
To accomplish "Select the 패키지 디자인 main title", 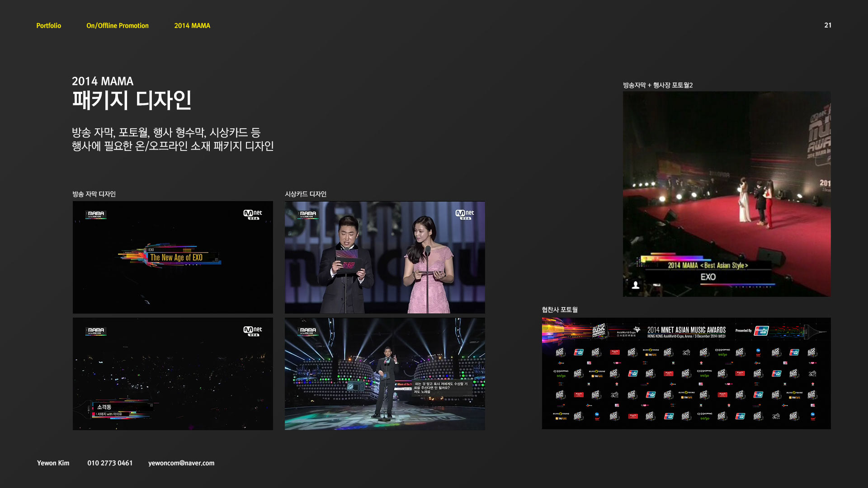I will 132,100.
